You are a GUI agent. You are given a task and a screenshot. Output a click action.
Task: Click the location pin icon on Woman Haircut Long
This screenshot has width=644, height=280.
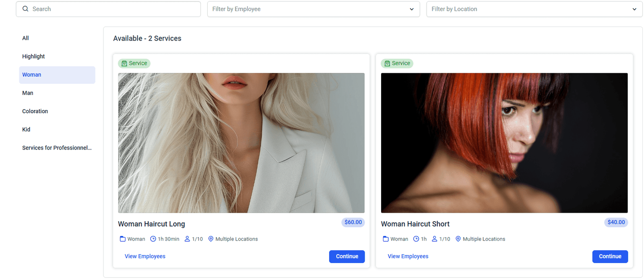click(x=211, y=239)
